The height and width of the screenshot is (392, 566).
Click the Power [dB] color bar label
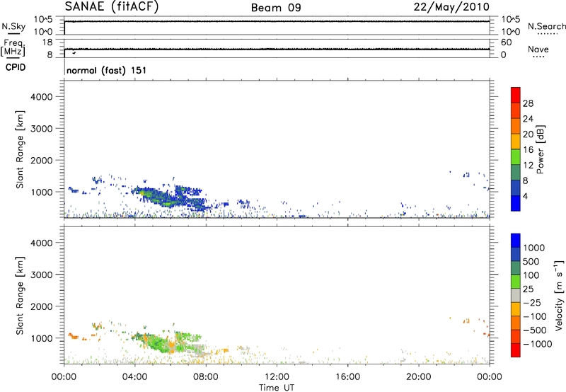coord(540,149)
